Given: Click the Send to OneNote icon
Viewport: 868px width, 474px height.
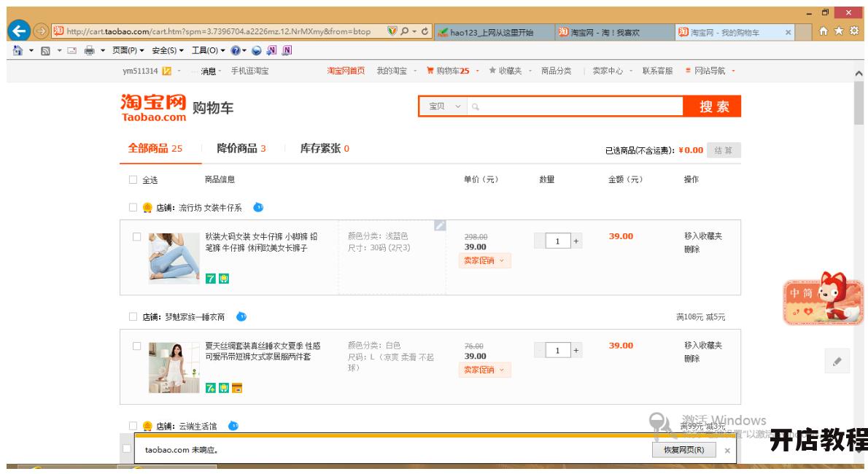Looking at the screenshot, I should pyautogui.click(x=271, y=50).
